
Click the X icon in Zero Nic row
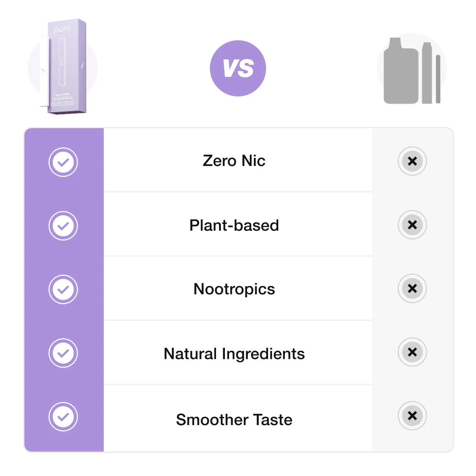412,161
